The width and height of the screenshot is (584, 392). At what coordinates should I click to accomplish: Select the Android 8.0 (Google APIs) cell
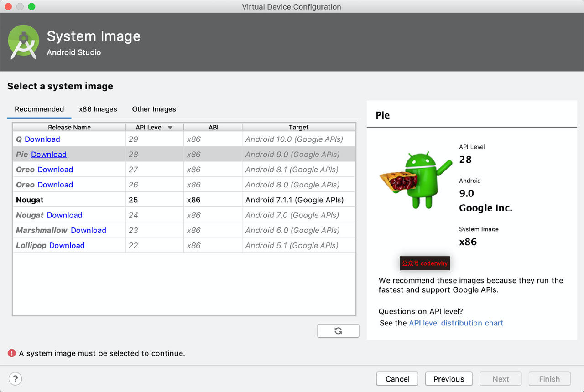click(x=298, y=185)
